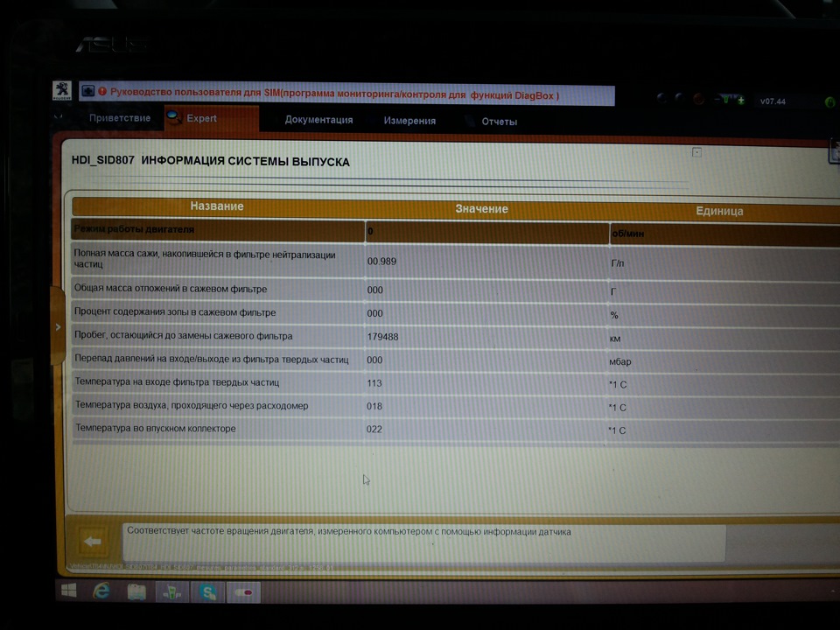The image size is (840, 630).
Task: Launch Internet Explorer from the taskbar
Action: coord(101,591)
